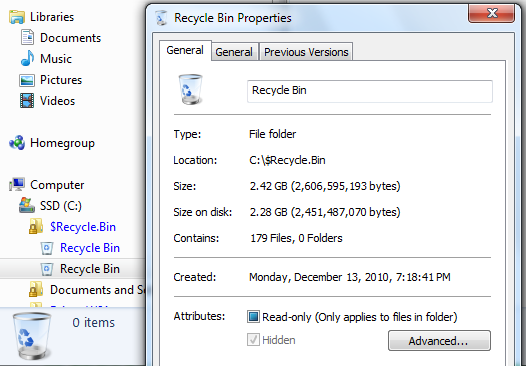Toggle the Hidden attribute checkbox
This screenshot has width=526, height=366.
(x=253, y=340)
